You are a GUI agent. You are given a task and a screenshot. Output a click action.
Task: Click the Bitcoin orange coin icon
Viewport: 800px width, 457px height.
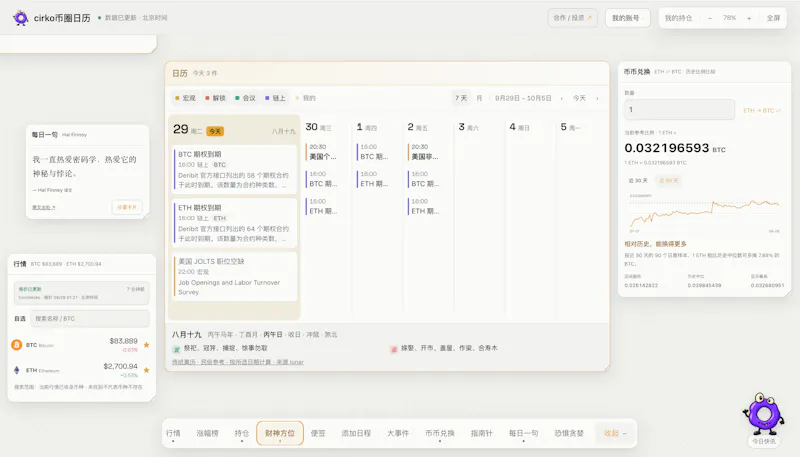[x=17, y=345]
